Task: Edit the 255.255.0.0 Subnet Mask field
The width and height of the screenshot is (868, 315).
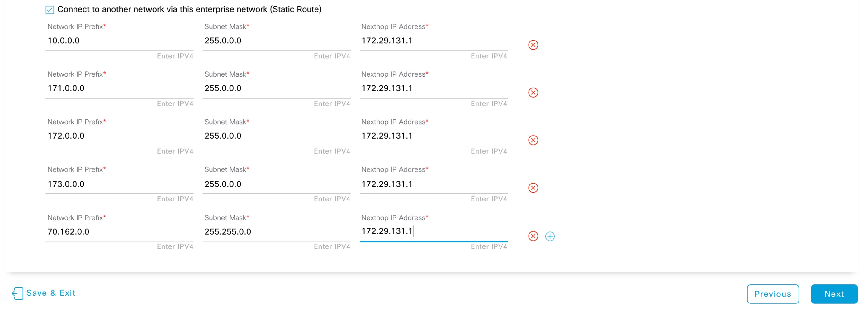Action: click(x=276, y=232)
